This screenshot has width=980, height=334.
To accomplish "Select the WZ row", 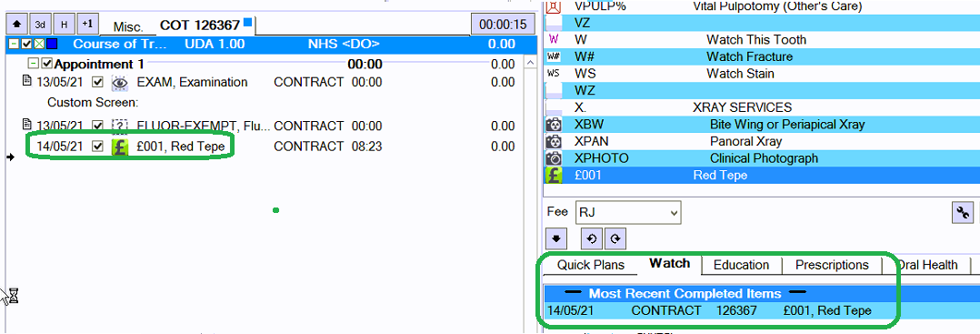I will point(762,91).
